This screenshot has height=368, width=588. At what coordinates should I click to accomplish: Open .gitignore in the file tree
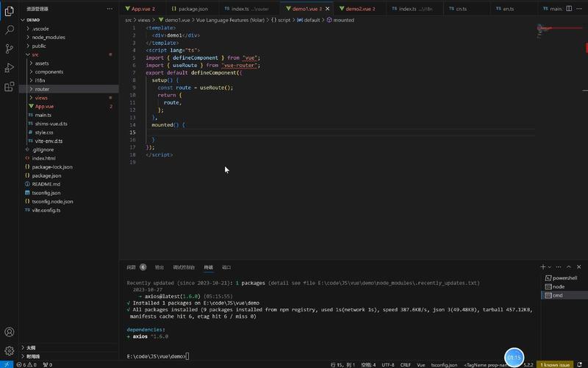[x=69, y=149]
